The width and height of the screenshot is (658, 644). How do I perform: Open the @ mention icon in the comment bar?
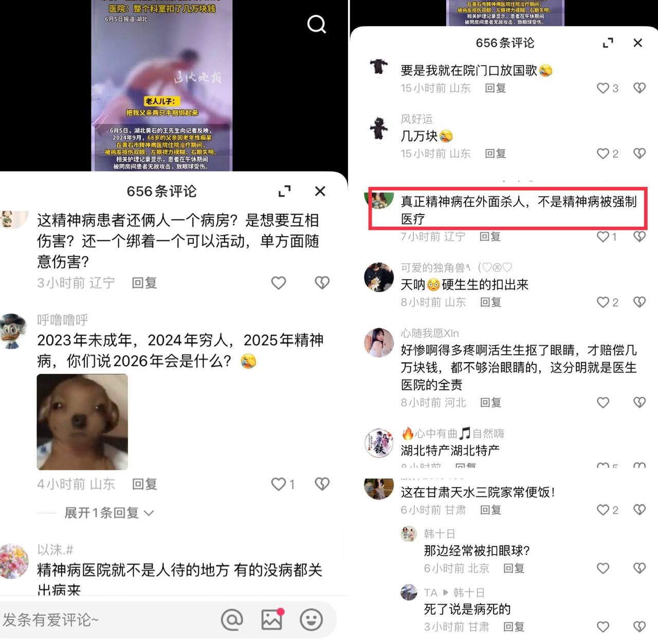tap(232, 619)
